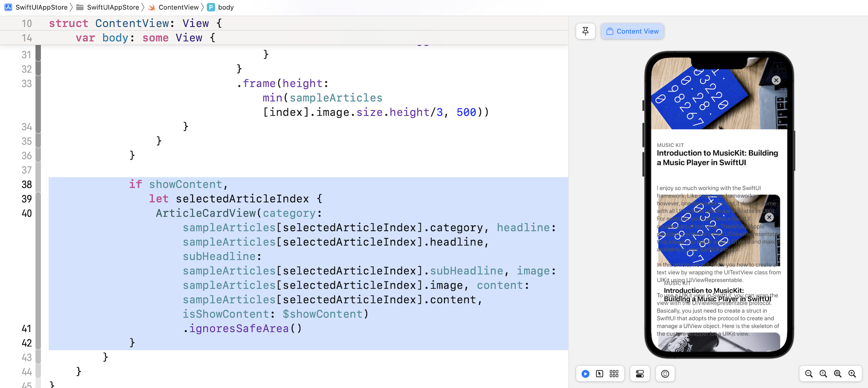Start live preview with the play button
Image resolution: width=868 pixels, height=388 pixels.
pos(585,374)
